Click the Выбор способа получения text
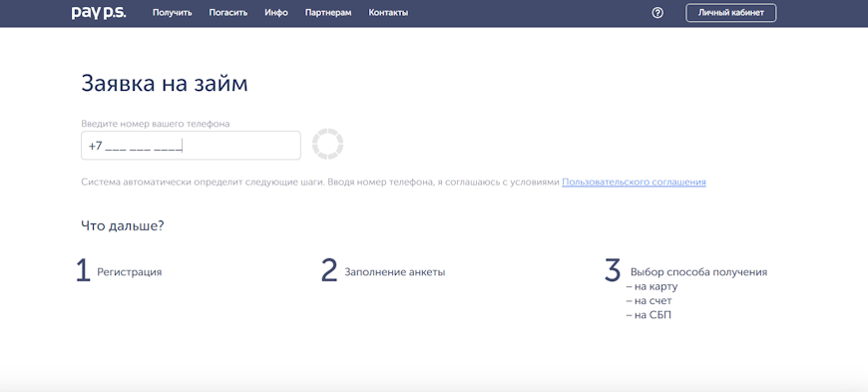Screen dimensions: 868x392 (x=698, y=272)
